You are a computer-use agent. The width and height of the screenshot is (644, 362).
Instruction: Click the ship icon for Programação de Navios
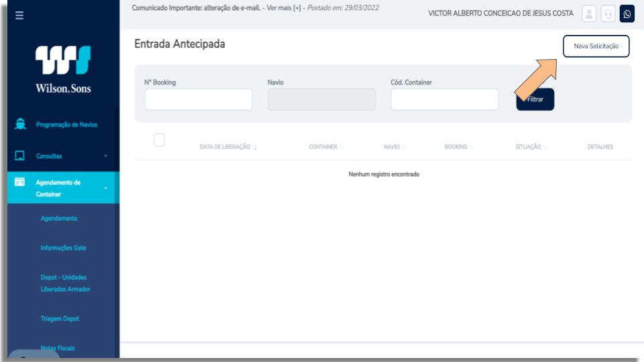pos(20,124)
